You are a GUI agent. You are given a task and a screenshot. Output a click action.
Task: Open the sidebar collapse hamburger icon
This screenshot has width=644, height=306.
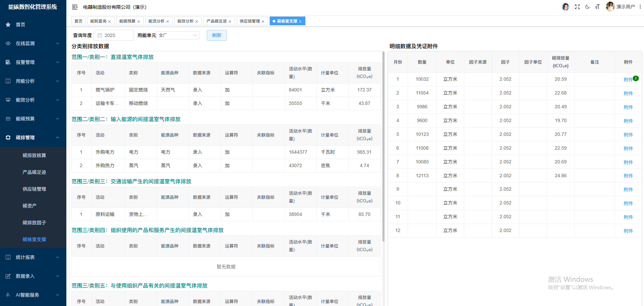(x=75, y=7)
